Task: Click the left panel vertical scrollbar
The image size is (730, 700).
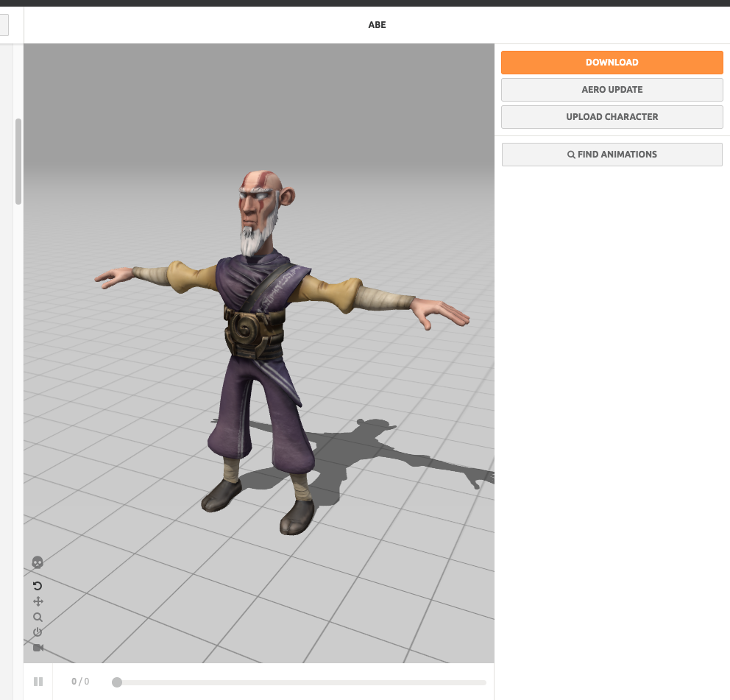Action: click(x=18, y=161)
